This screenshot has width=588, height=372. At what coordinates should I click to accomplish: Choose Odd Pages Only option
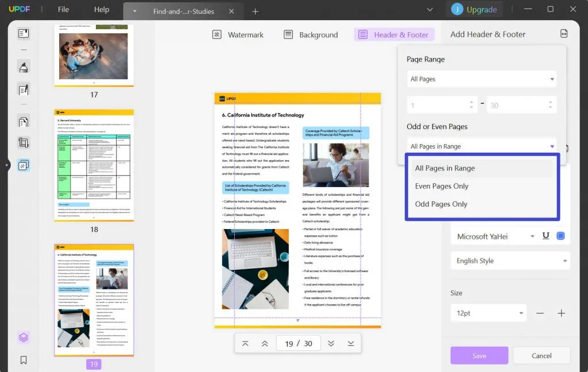pos(482,204)
